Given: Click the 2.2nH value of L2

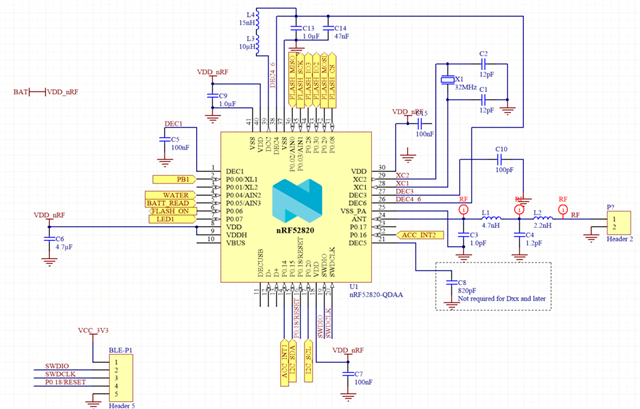Looking at the screenshot, I should click(x=543, y=225).
